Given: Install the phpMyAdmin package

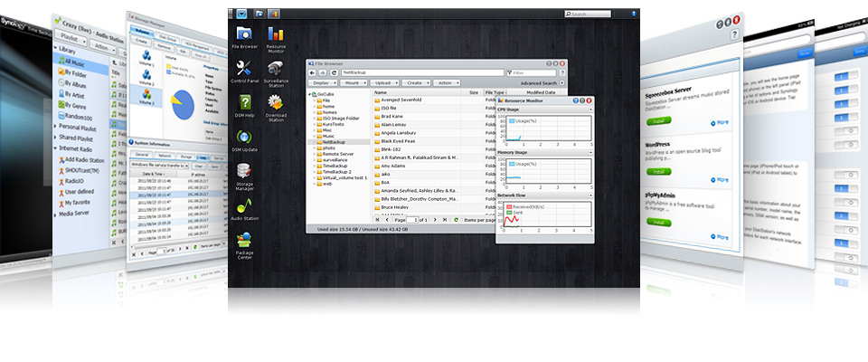Looking at the screenshot, I should 659,223.
